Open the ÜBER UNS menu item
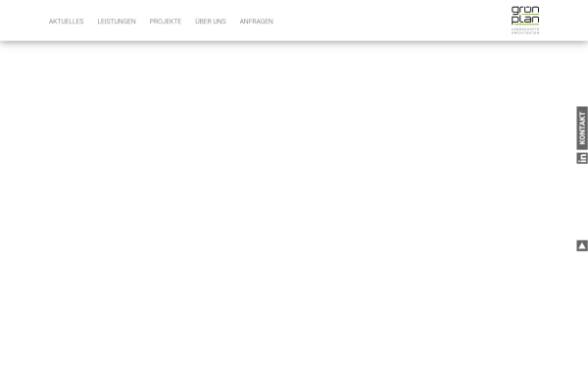 (210, 22)
